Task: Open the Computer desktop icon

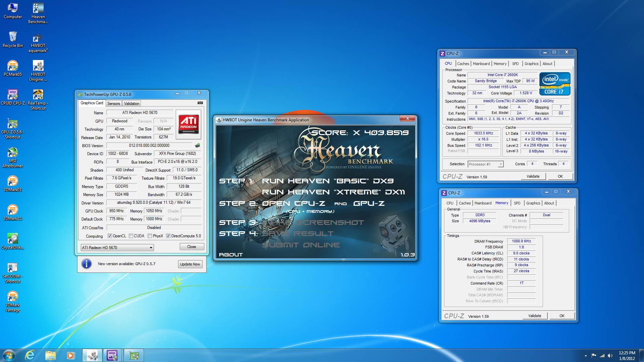Action: 12,11
